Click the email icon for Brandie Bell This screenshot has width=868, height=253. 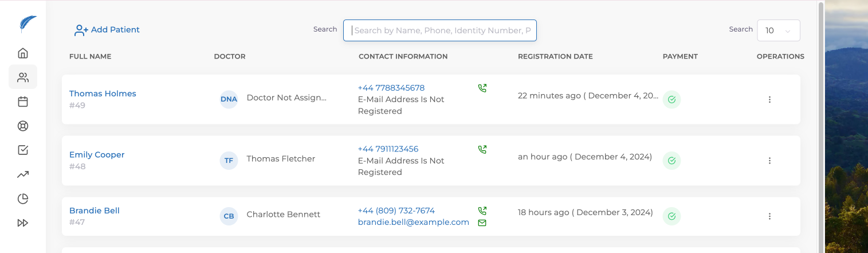[482, 223]
